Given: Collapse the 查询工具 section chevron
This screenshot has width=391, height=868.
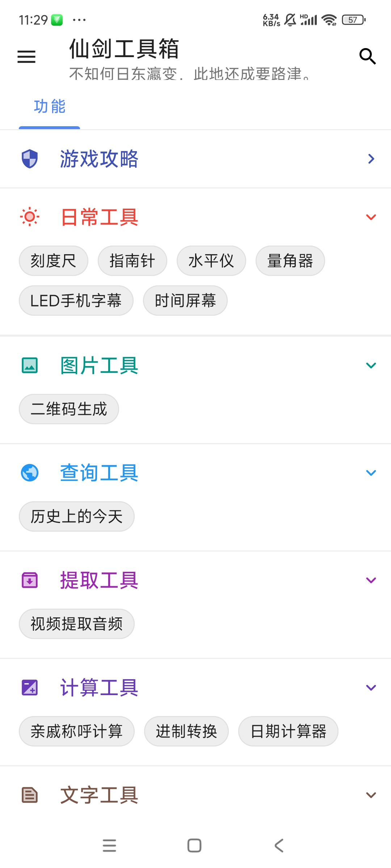Looking at the screenshot, I should click(371, 473).
